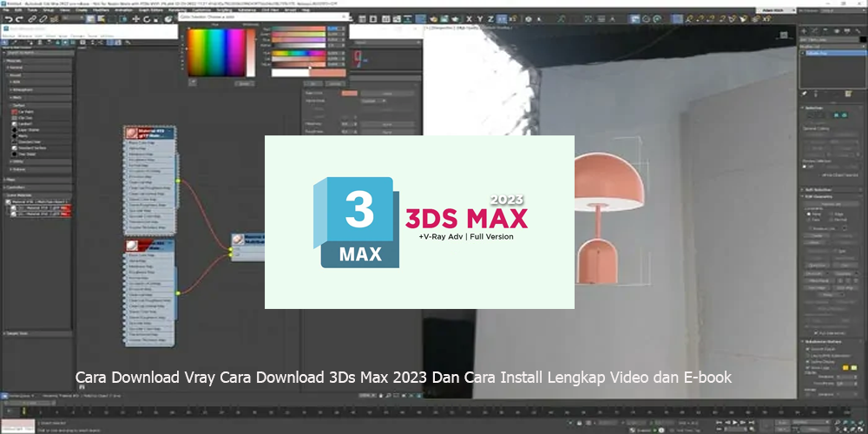Click the Whiteness vertical slider
Image resolution: width=868 pixels, height=434 pixels.
(251, 53)
